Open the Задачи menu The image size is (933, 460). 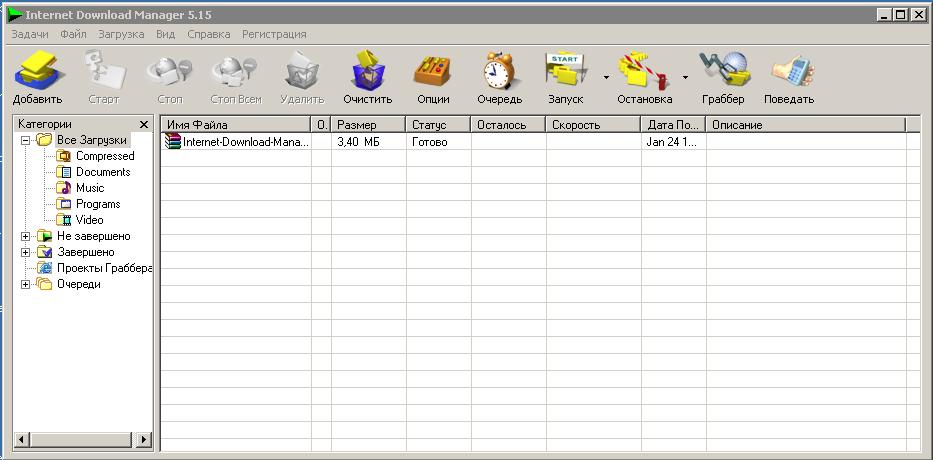(x=30, y=35)
